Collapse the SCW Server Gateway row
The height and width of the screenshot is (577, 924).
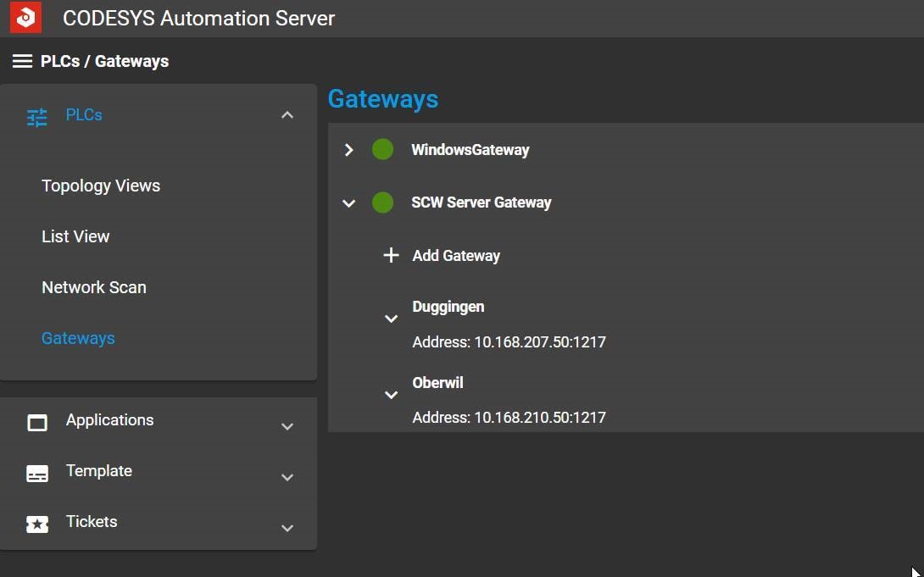tap(349, 203)
